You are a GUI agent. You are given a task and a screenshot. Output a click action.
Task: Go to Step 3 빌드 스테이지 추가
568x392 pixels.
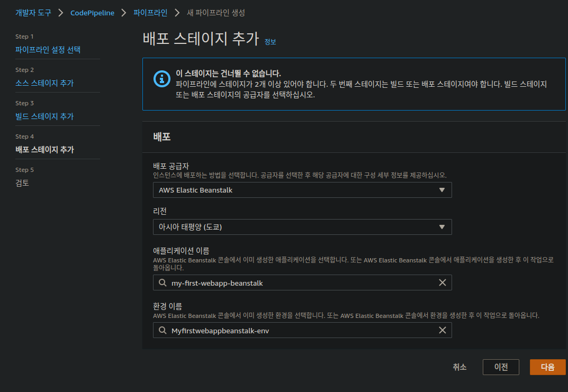pyautogui.click(x=44, y=116)
